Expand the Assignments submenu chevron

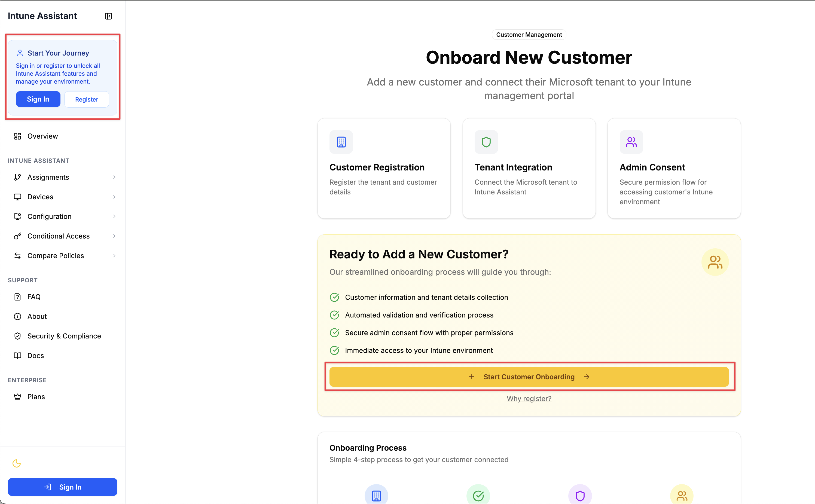tap(114, 177)
